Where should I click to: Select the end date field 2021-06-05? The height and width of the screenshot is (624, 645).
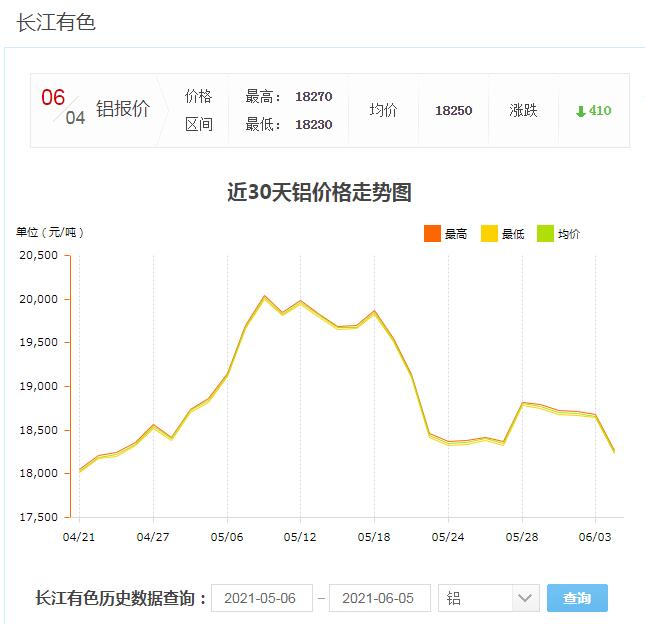(380, 598)
